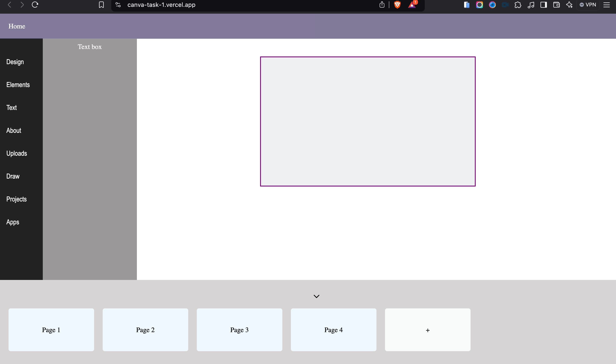Screen dimensions: 616x364
Task: Click the blue document extension icon
Action: (467, 5)
